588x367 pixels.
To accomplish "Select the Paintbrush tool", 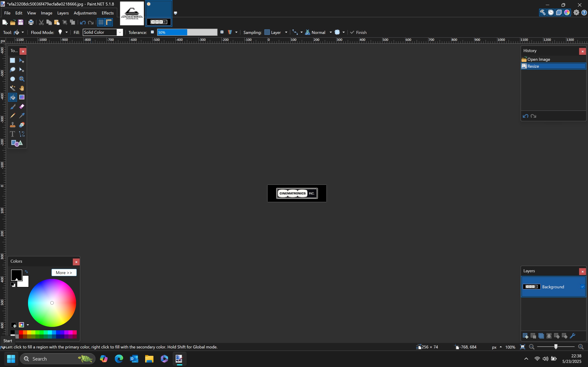I will pos(13,107).
